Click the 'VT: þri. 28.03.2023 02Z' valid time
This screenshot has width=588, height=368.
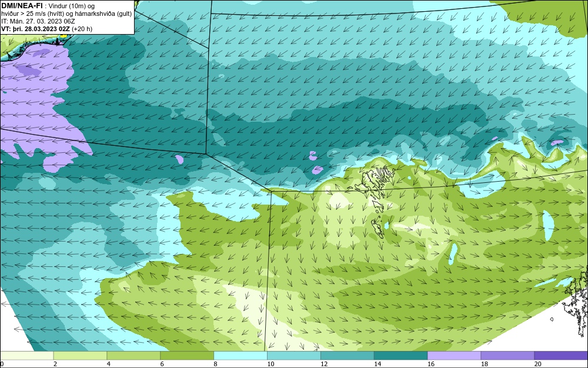pos(36,29)
